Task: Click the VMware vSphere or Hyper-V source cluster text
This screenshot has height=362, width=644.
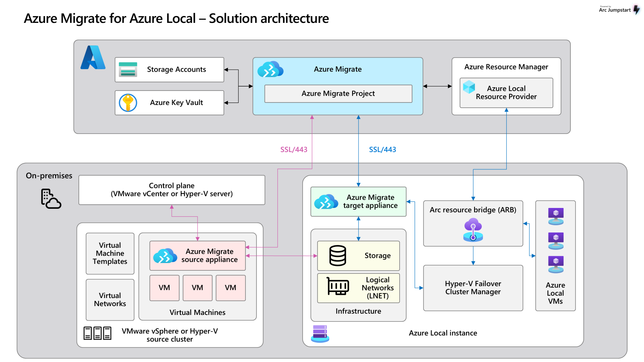Action: pyautogui.click(x=170, y=335)
